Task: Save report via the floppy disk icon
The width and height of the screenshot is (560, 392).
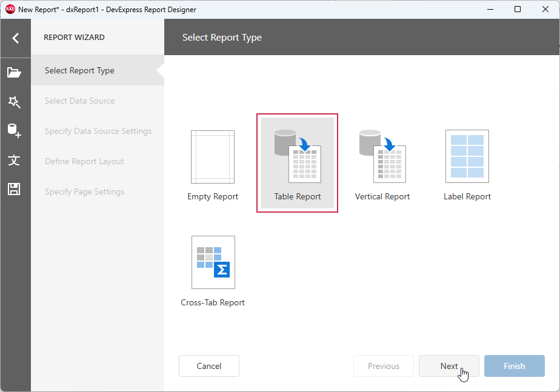Action: tap(15, 189)
